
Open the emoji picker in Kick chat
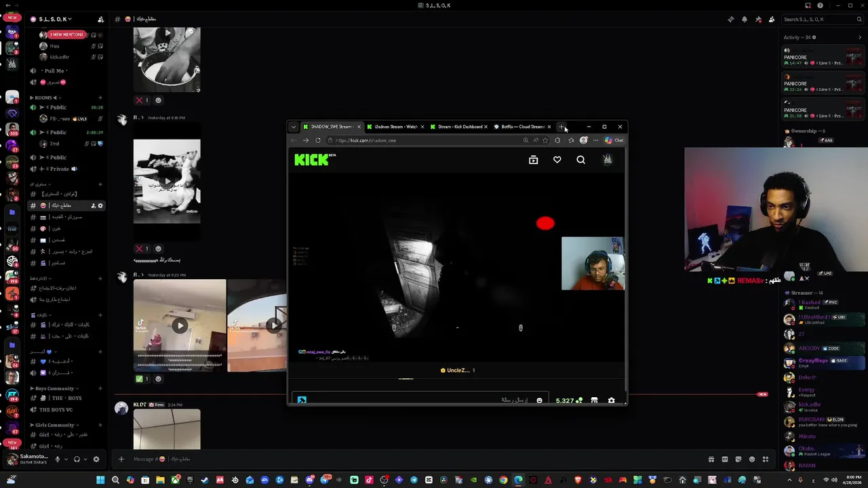[x=539, y=401]
